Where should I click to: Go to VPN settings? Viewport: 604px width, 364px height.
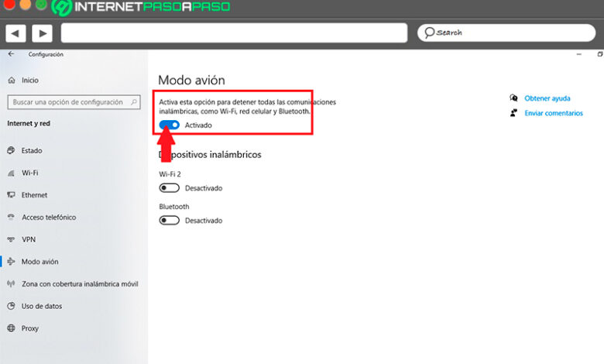[29, 239]
